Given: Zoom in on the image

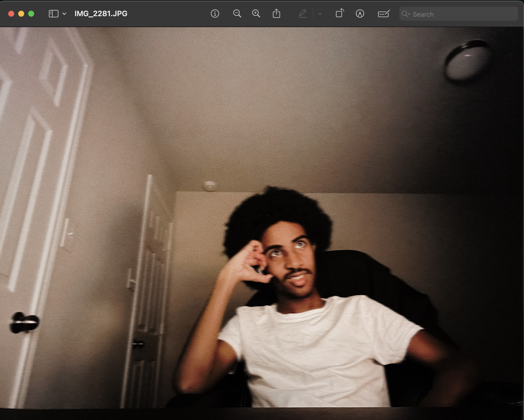Looking at the screenshot, I should tap(256, 14).
